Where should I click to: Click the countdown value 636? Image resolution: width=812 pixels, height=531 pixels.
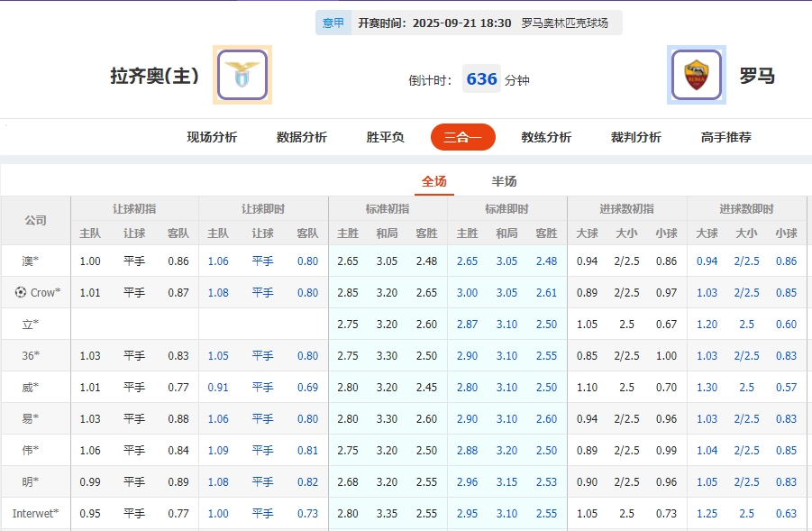coord(482,79)
